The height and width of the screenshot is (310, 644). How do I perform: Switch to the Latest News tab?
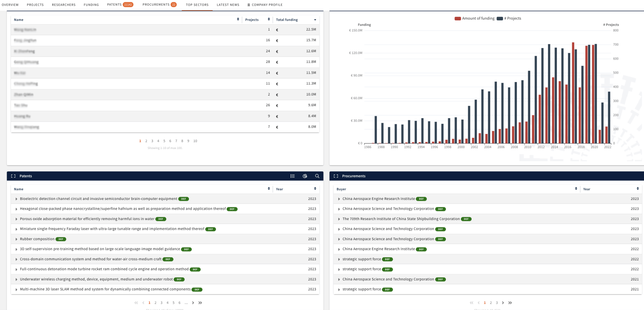click(228, 5)
